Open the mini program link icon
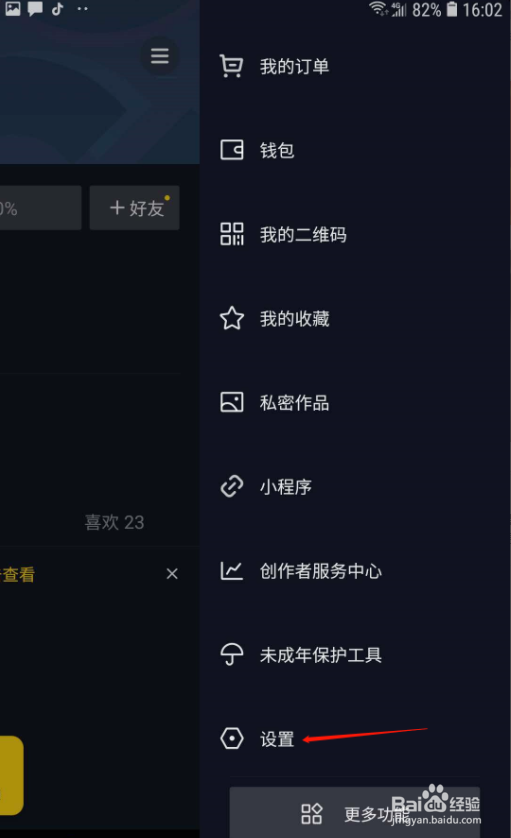 (x=231, y=486)
